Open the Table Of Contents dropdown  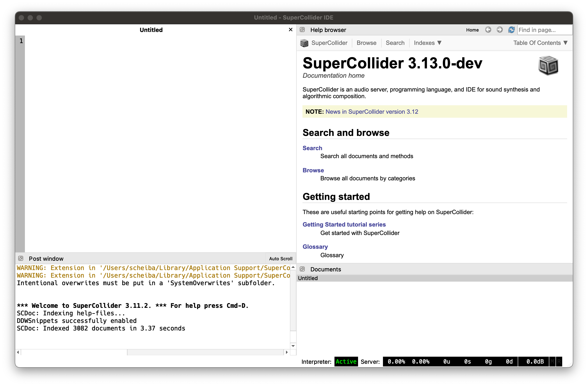(540, 43)
